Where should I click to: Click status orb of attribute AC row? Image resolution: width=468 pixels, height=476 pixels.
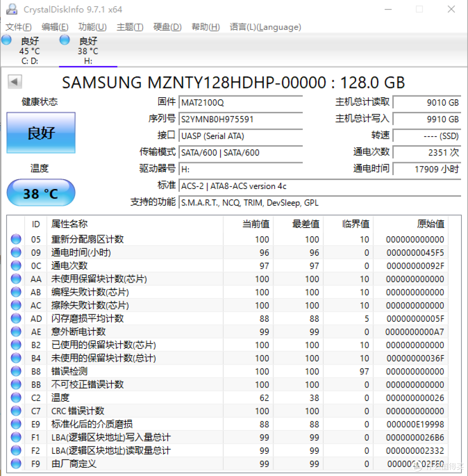point(16,305)
